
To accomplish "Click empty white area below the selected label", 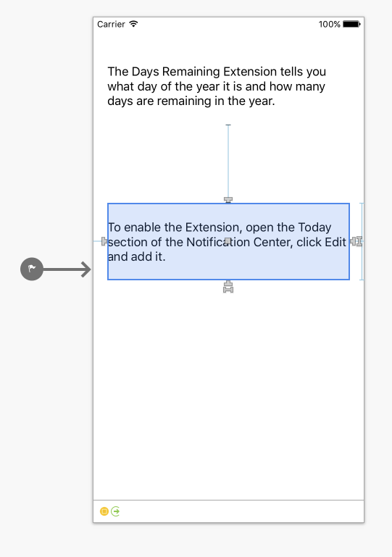I will point(228,390).
